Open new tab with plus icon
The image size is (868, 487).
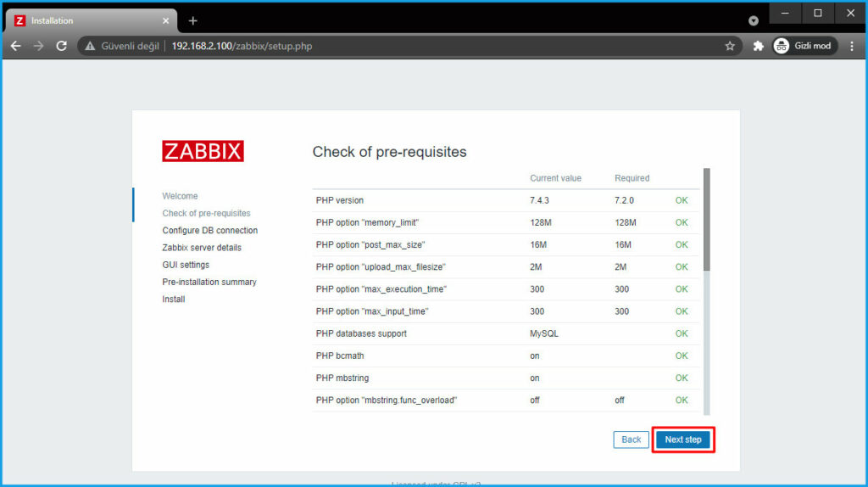point(192,21)
